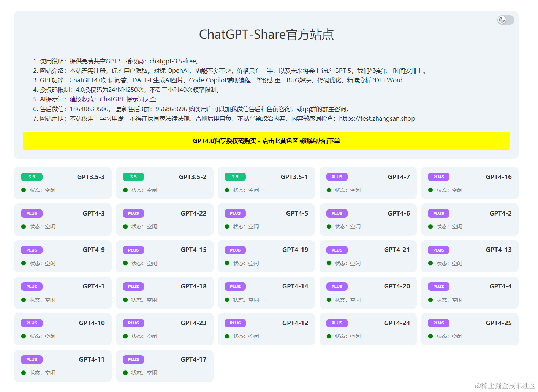Click the PLUS badge on GPT4-20
This screenshot has width=538, height=392.
click(337, 287)
